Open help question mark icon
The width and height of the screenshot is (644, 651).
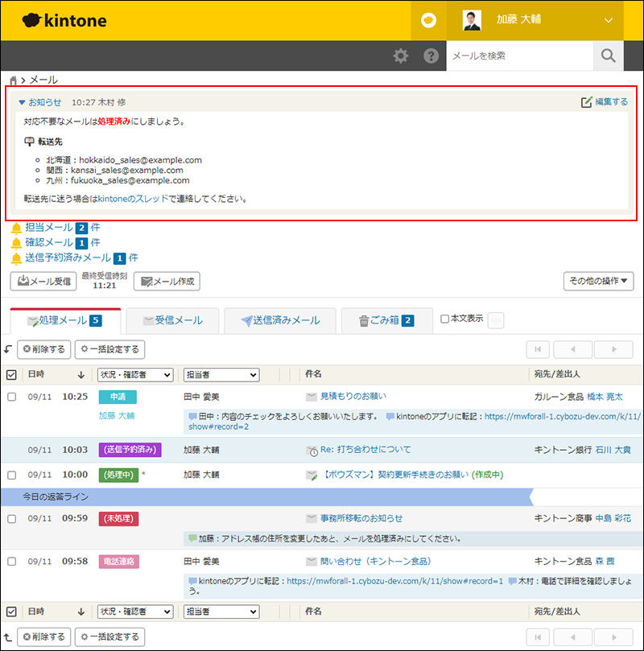431,56
